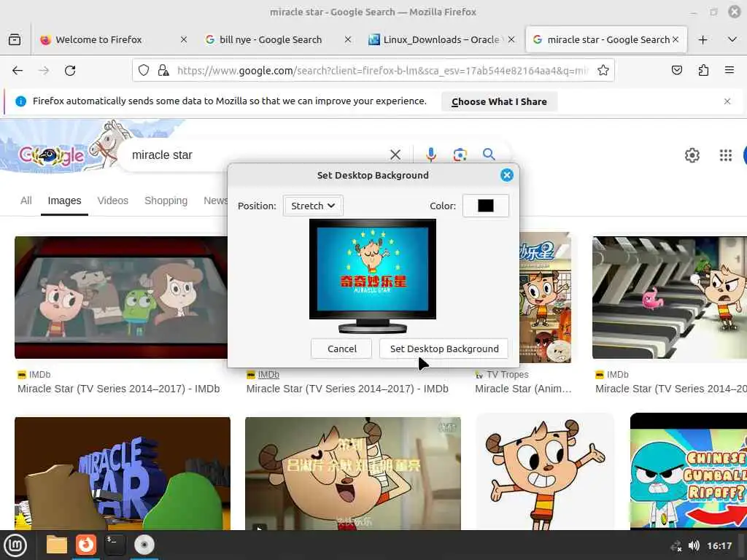The height and width of the screenshot is (560, 747).
Task: Bookmark this page with the star
Action: click(x=603, y=71)
